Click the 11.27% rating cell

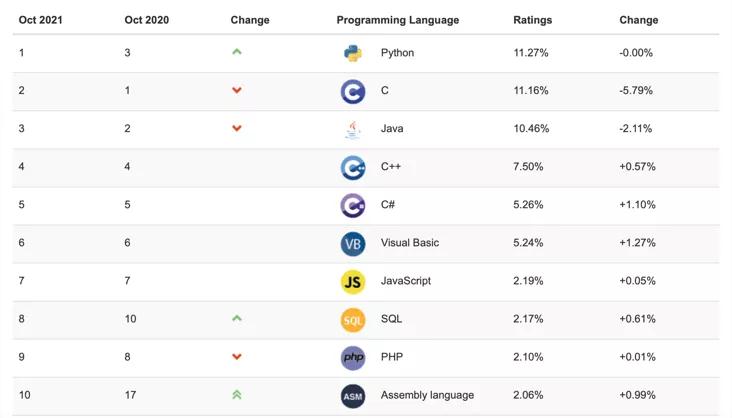click(x=530, y=53)
